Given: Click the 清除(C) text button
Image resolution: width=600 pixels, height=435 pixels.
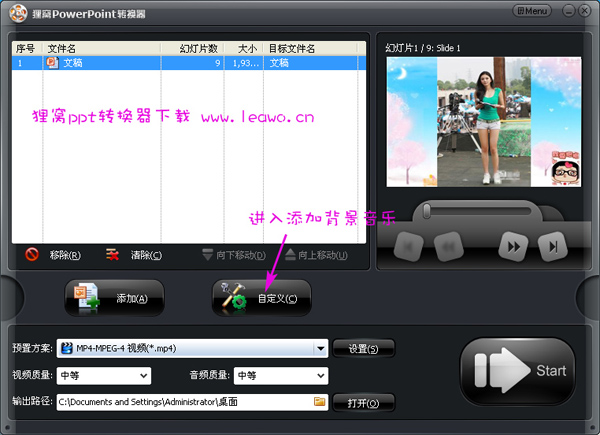Looking at the screenshot, I should (x=146, y=255).
